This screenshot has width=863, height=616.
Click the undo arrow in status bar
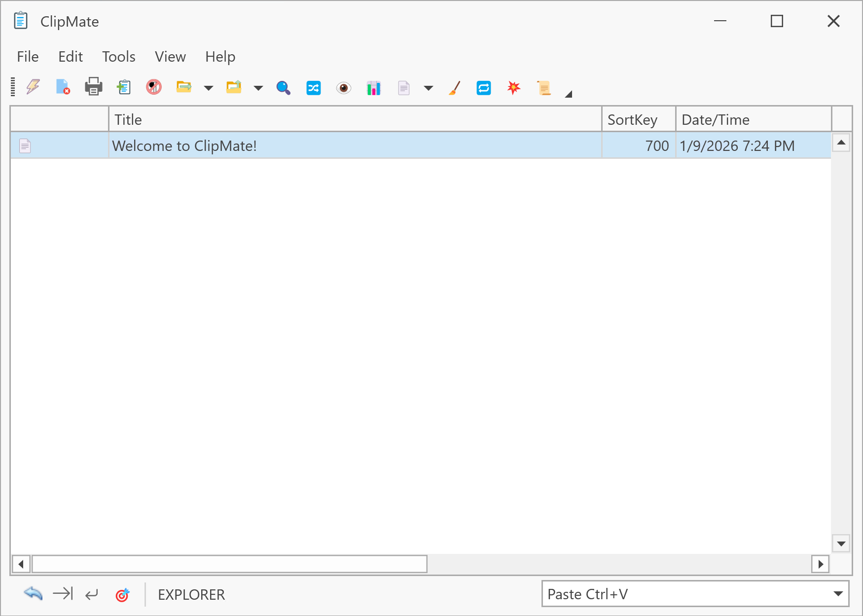(33, 594)
